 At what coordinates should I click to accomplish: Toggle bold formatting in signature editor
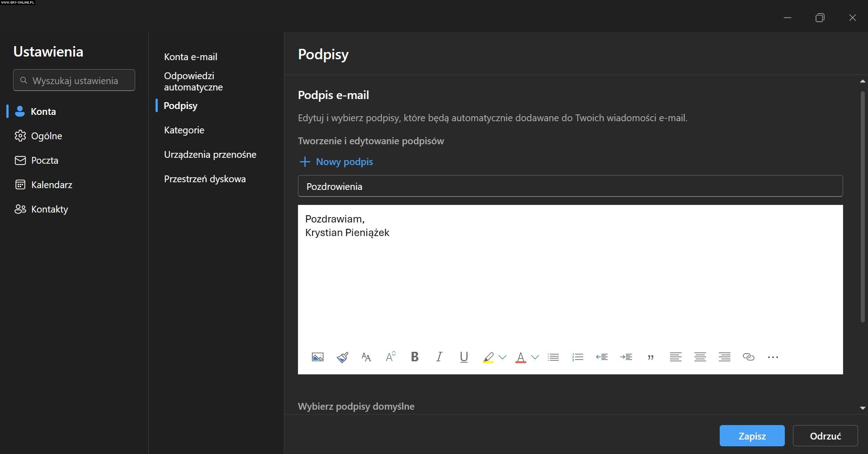[x=415, y=357]
